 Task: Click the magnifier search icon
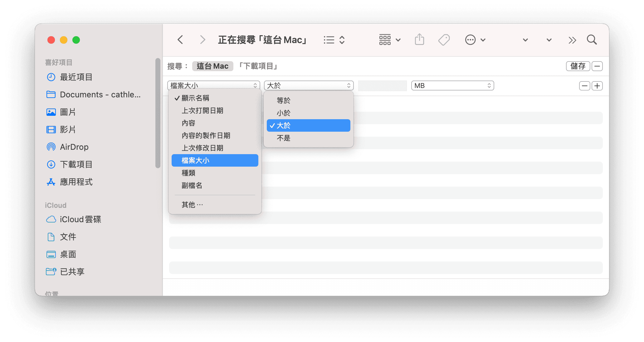592,40
